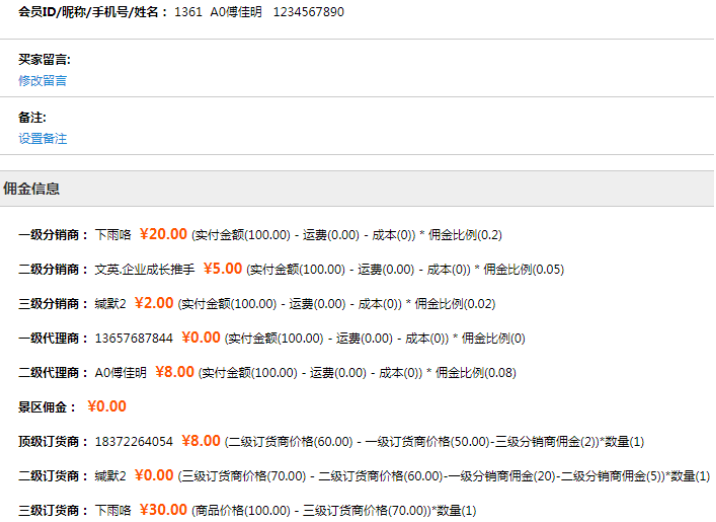Click the 买家留言 label
The width and height of the screenshot is (716, 522).
pos(44,60)
